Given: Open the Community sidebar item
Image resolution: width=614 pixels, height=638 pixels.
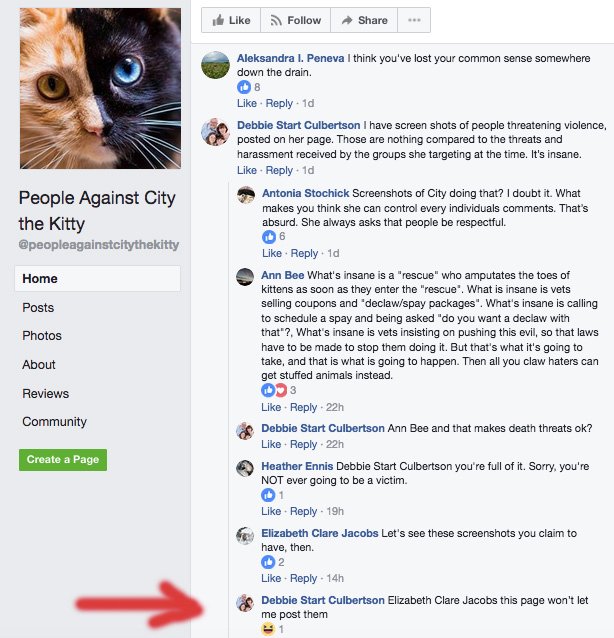Looking at the screenshot, I should pos(55,421).
